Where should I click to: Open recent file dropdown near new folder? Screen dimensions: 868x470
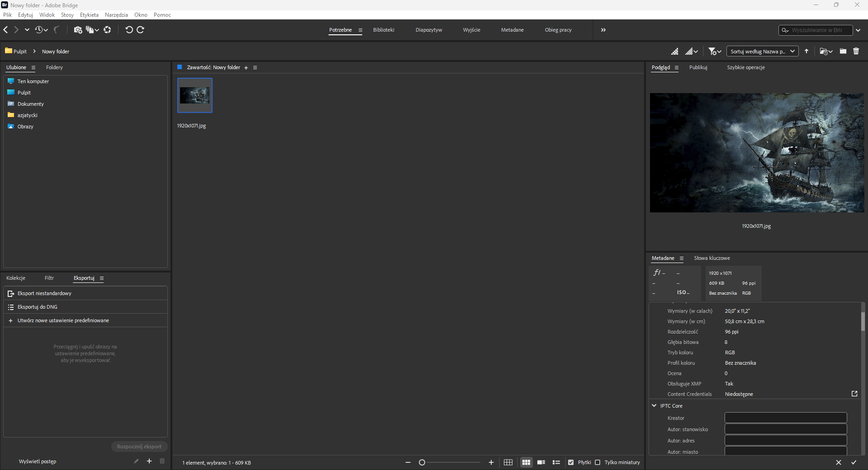click(826, 52)
